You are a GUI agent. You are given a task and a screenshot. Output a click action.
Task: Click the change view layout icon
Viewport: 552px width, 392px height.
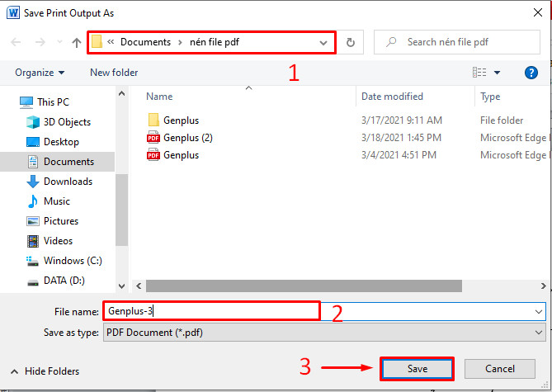(x=479, y=73)
